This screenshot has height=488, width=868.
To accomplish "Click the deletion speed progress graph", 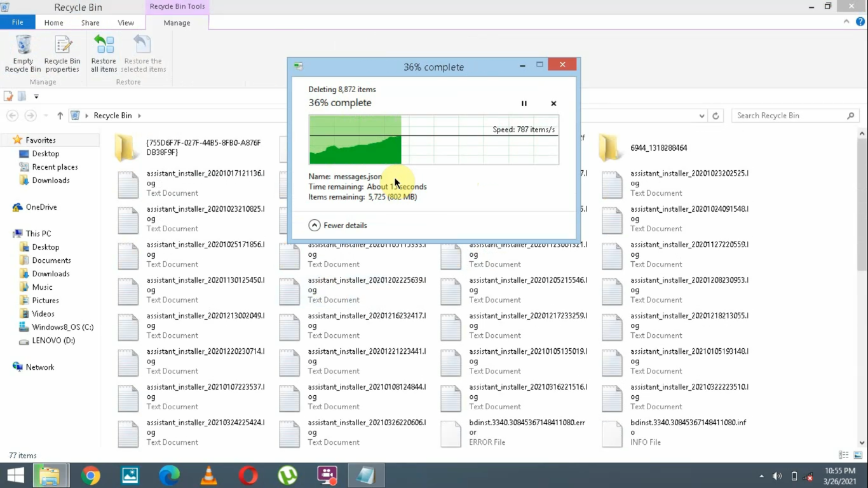I will 434,140.
